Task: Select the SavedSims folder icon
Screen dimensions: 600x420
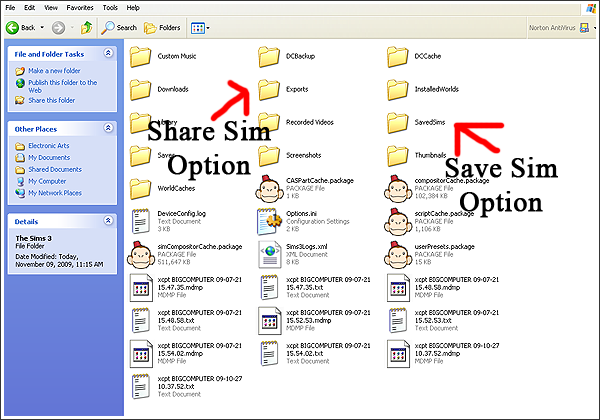Action: pos(398,122)
